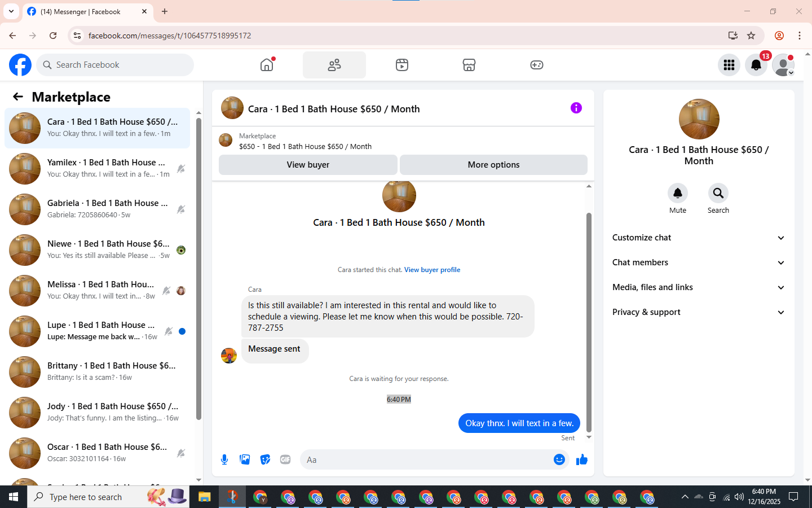Search in conversation via magnifier icon
The height and width of the screenshot is (508, 812).
[718, 193]
